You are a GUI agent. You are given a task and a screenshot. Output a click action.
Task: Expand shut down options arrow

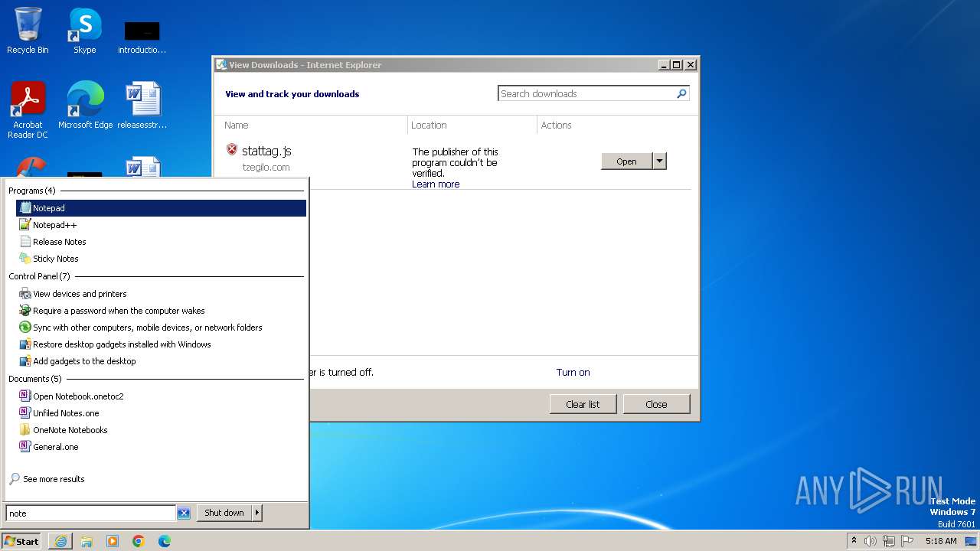[x=257, y=513]
